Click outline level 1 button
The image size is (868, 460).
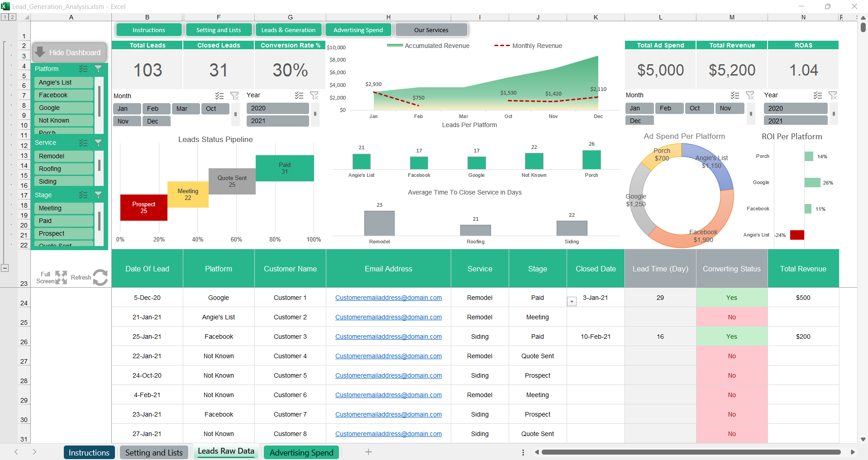click(x=5, y=17)
